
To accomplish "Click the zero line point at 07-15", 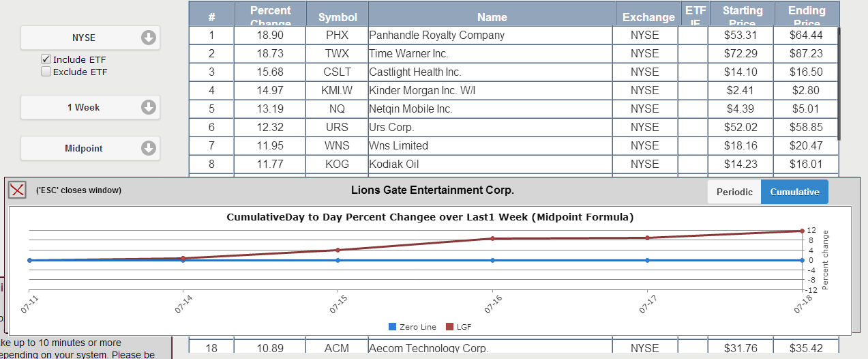I will pyautogui.click(x=338, y=260).
